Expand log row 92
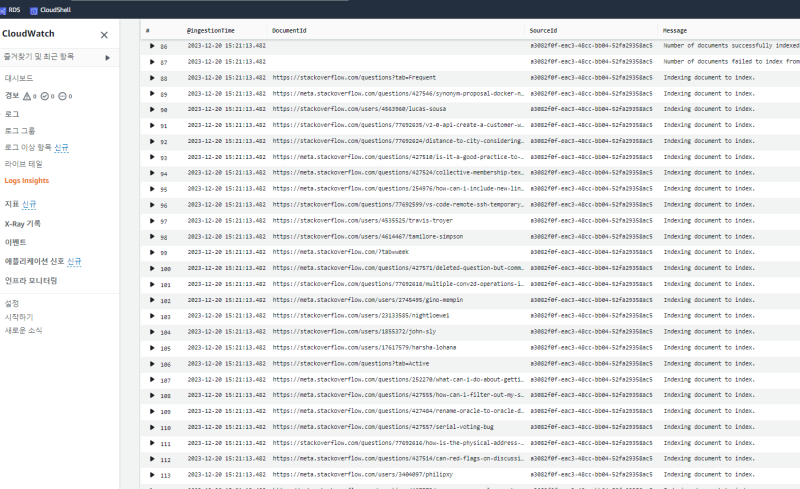The height and width of the screenshot is (489, 800). coord(152,141)
